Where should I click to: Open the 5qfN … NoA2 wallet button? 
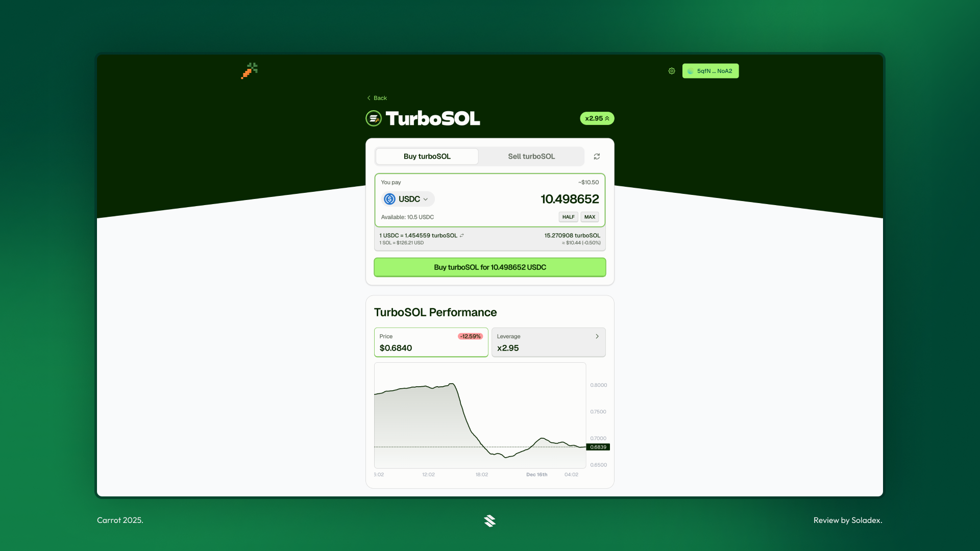[710, 71]
